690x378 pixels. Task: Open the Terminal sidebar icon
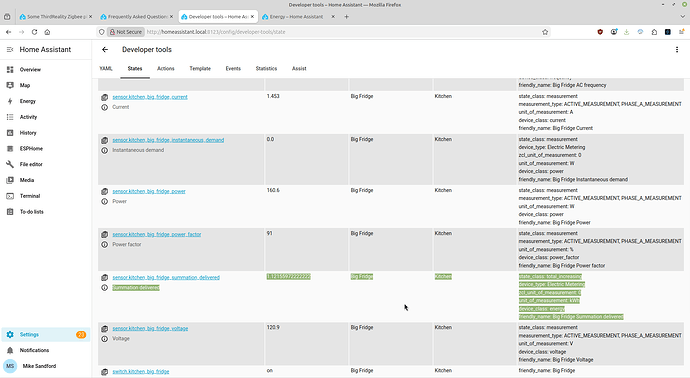[10, 196]
